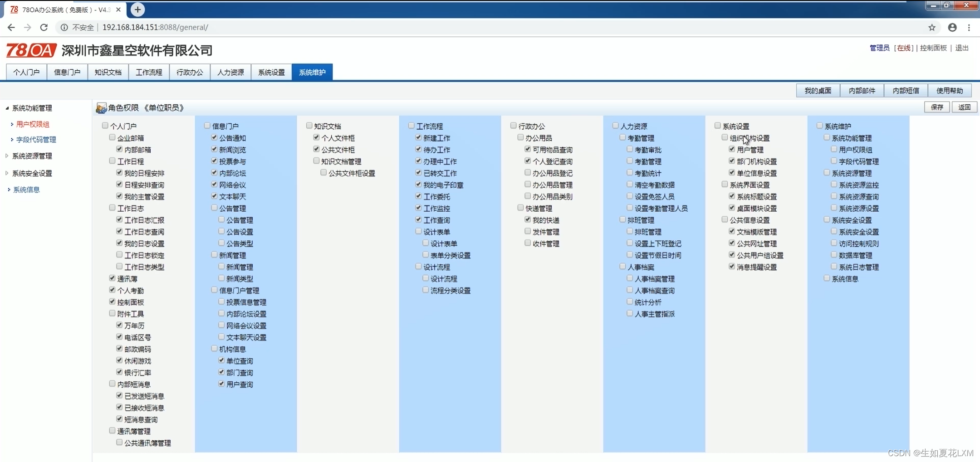
Task: Check the 公共通讯簿管理 checkbox
Action: 119,443
